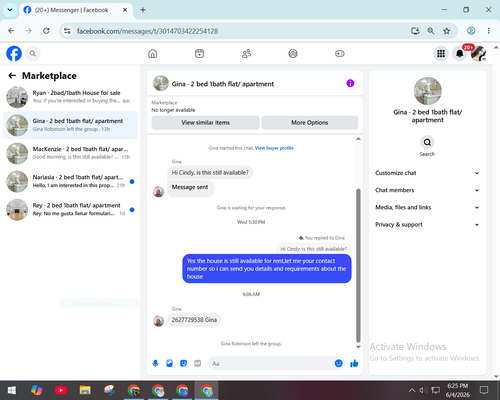This screenshot has height=400, width=500.
Task: Click the chat scroll-up arrow
Action: pyautogui.click(x=358, y=139)
